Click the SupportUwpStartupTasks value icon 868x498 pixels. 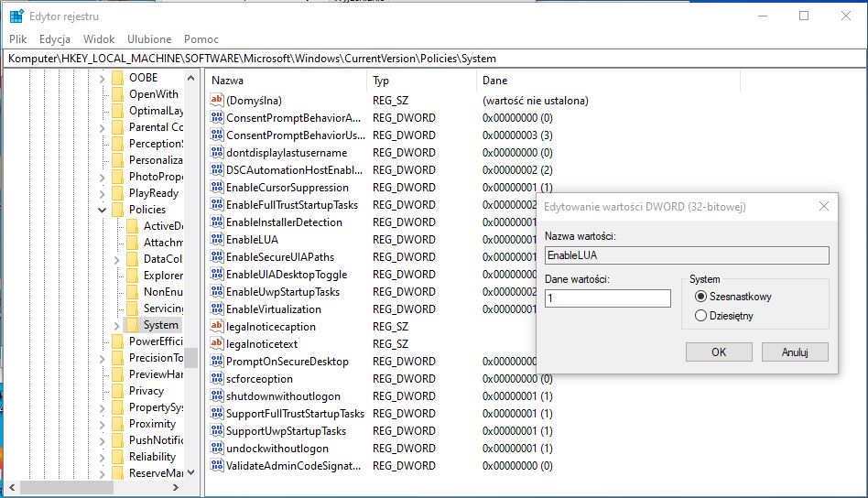(217, 431)
